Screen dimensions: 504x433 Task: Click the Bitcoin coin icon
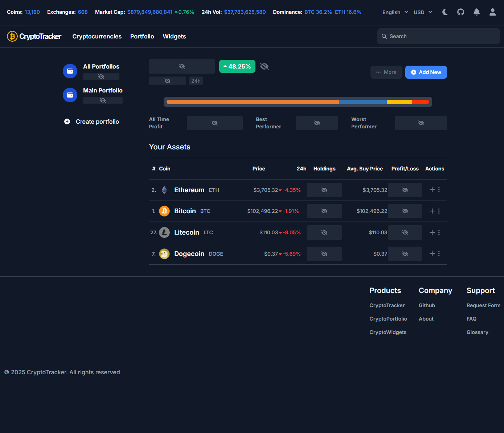164,211
